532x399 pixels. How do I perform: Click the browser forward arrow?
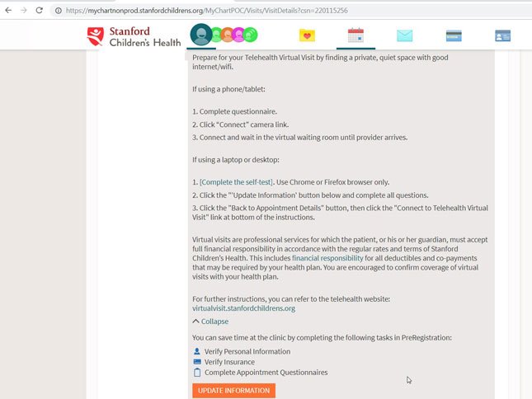(x=23, y=11)
